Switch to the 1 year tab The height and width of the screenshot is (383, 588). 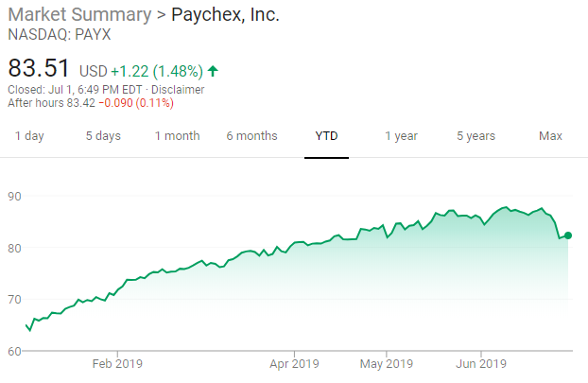[x=401, y=136]
